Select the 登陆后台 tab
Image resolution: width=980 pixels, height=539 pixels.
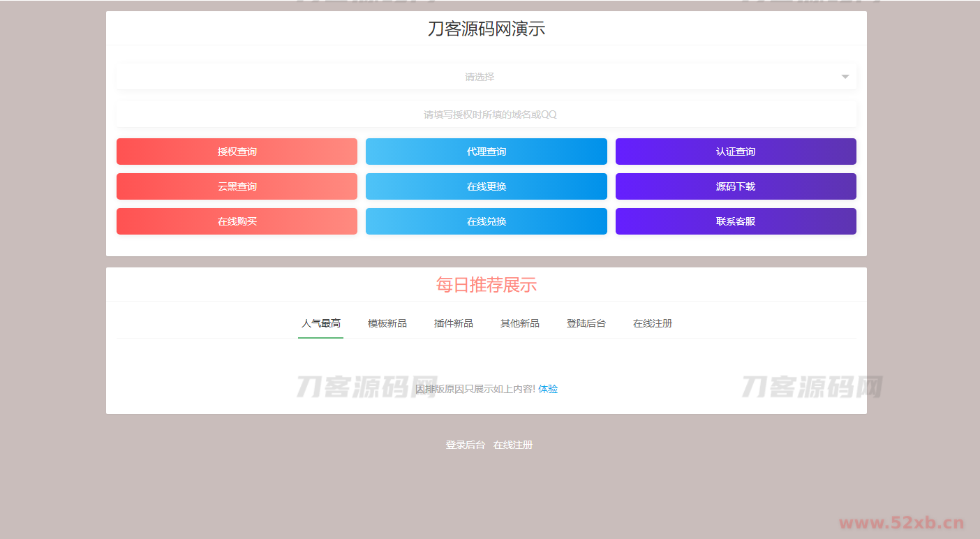(x=586, y=323)
